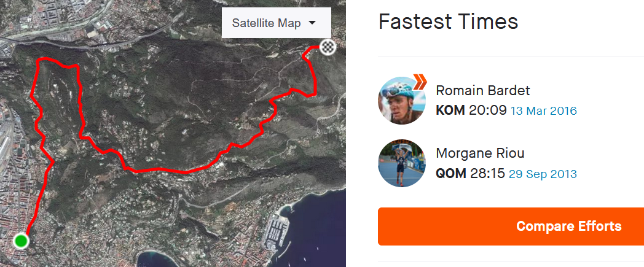Screen dimensions: 644x267
Task: Click the orange chevron badge on Bardet's avatar
Action: pos(420,82)
